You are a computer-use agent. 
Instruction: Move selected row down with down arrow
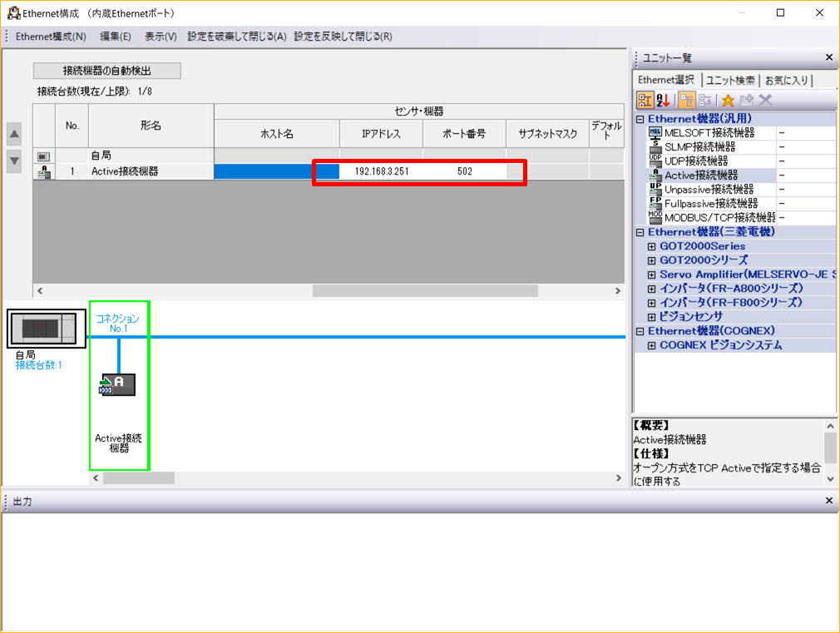click(14, 161)
